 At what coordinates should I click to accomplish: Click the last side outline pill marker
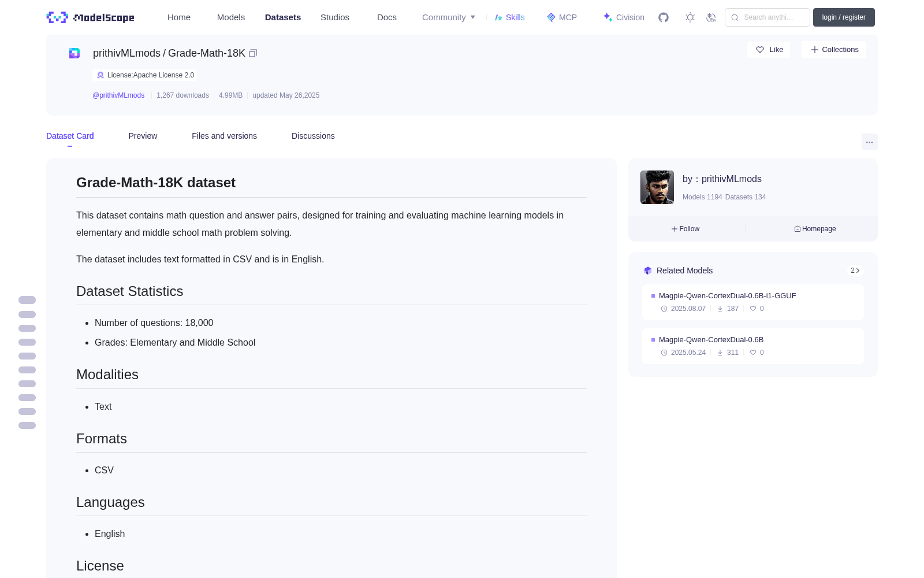[x=27, y=425]
